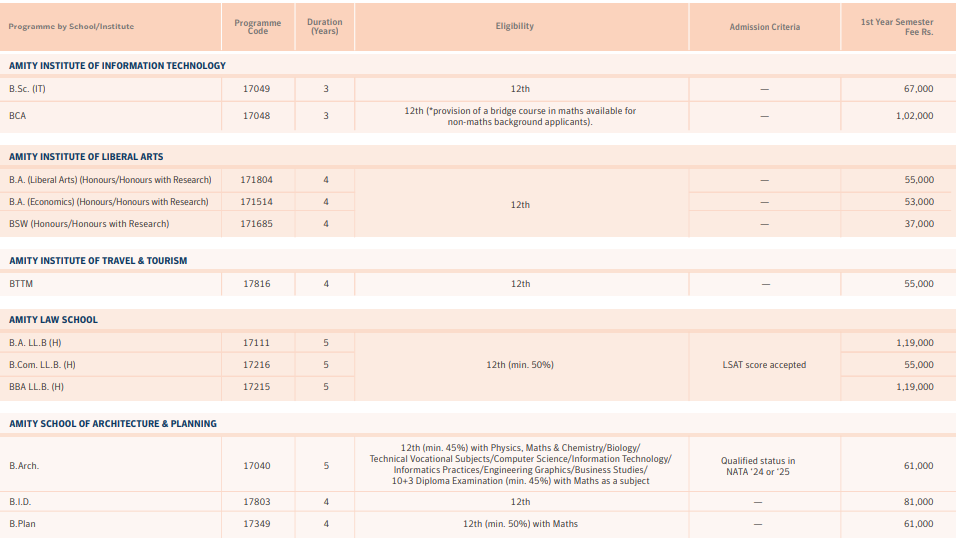Click the 37,000 fee value

pos(919,224)
